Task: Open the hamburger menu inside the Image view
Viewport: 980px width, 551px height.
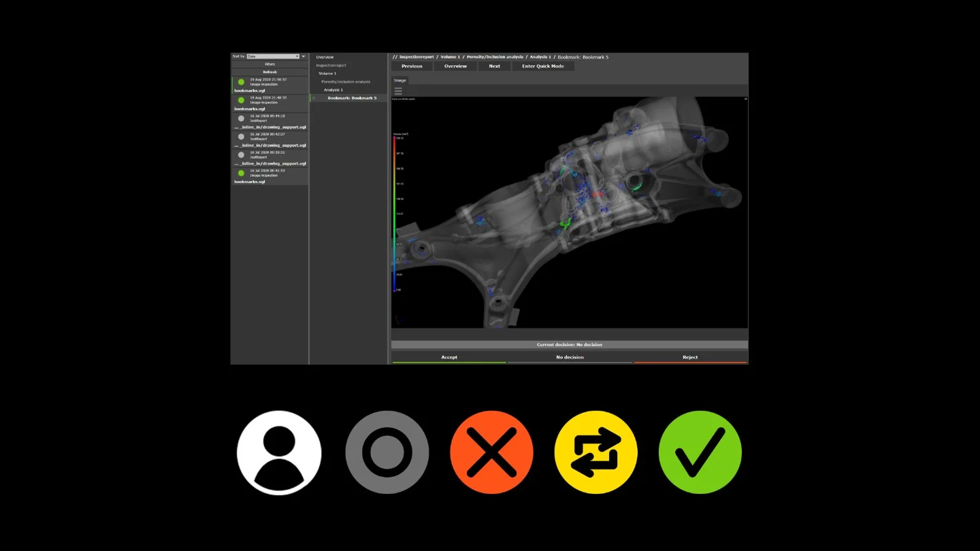Action: coord(398,90)
